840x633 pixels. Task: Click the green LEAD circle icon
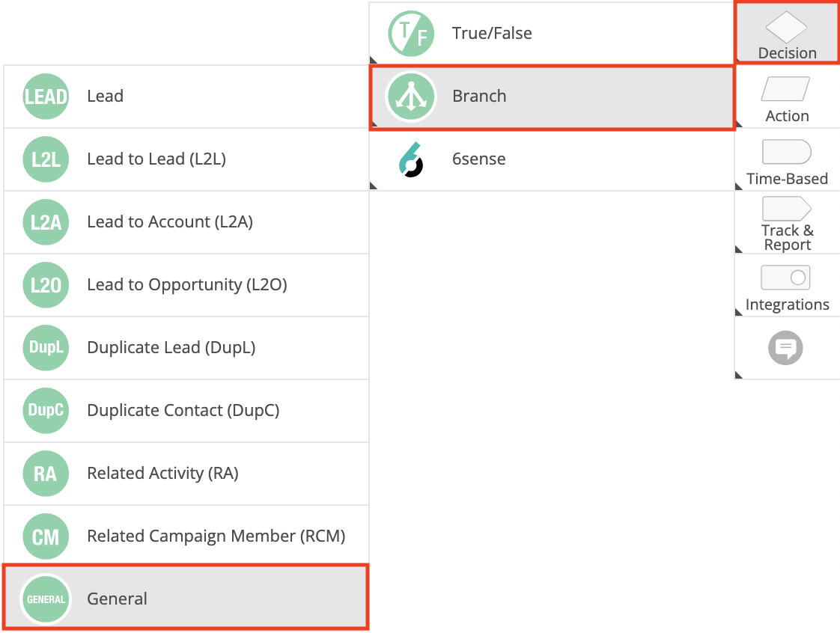pos(46,97)
